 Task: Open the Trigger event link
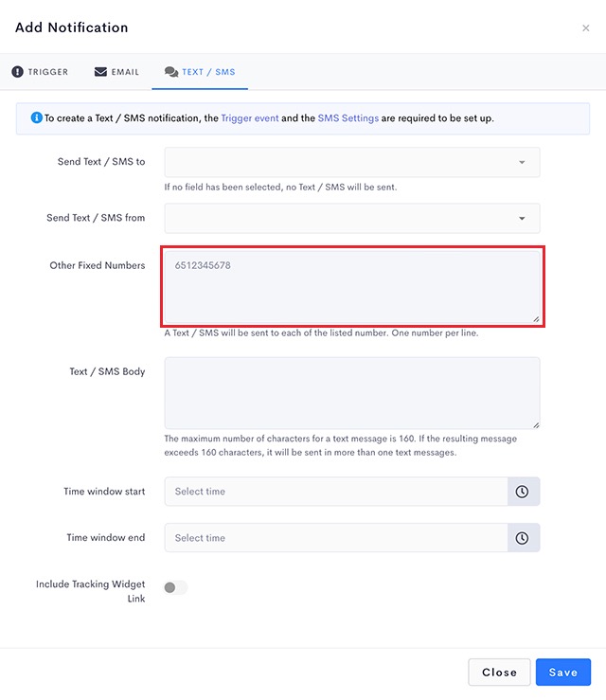tap(250, 118)
